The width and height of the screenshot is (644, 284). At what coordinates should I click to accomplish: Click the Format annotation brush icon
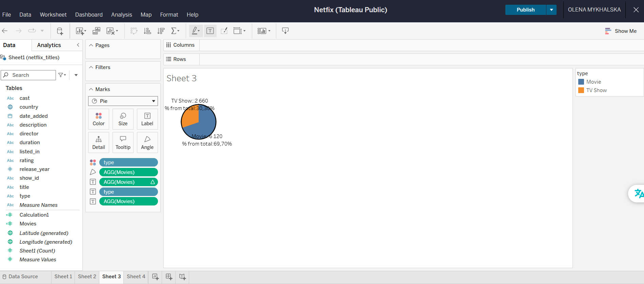coord(224,31)
